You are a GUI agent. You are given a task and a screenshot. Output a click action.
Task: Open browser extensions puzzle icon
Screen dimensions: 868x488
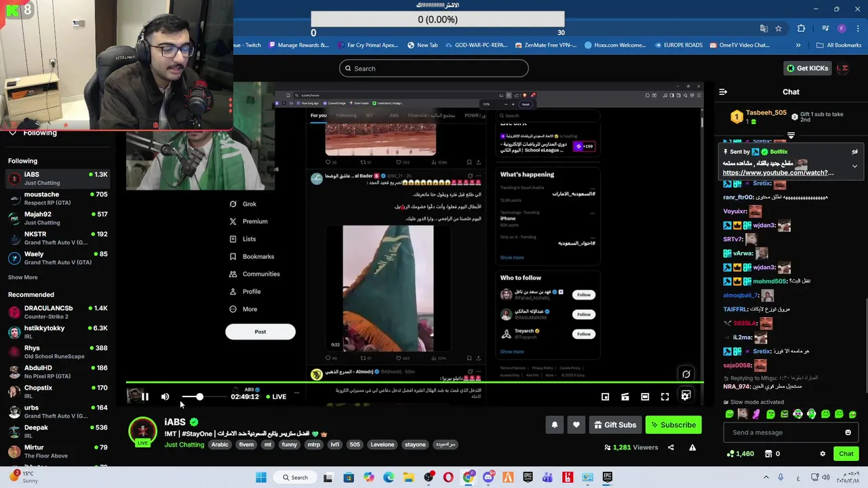[802, 28]
